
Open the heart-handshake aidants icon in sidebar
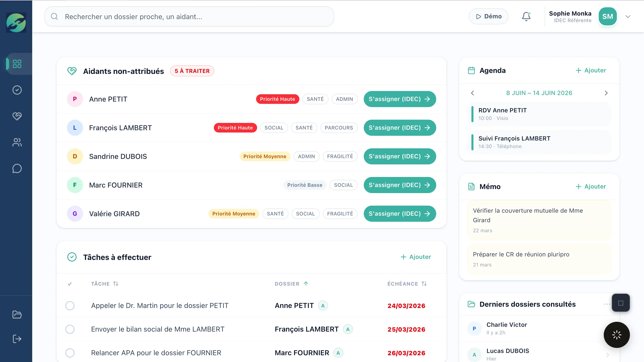pyautogui.click(x=17, y=116)
